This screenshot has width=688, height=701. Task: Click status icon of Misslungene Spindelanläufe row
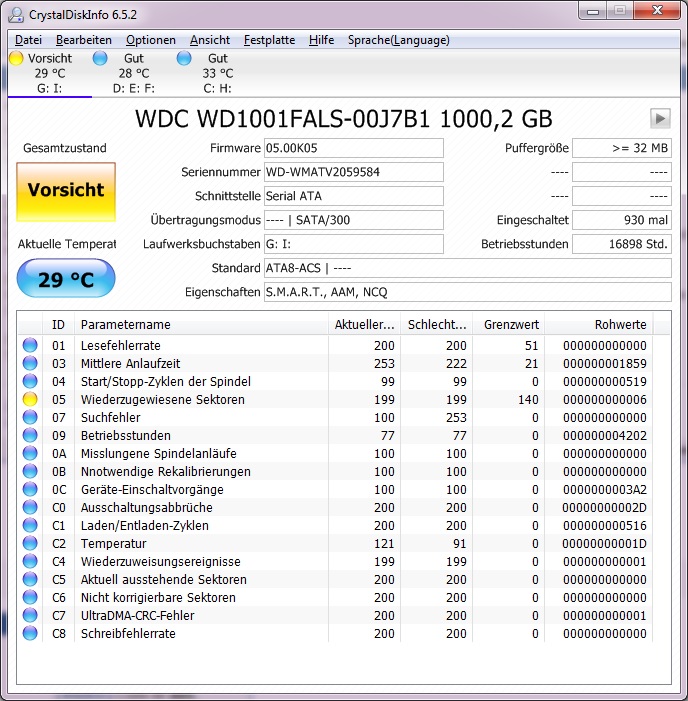(30, 453)
